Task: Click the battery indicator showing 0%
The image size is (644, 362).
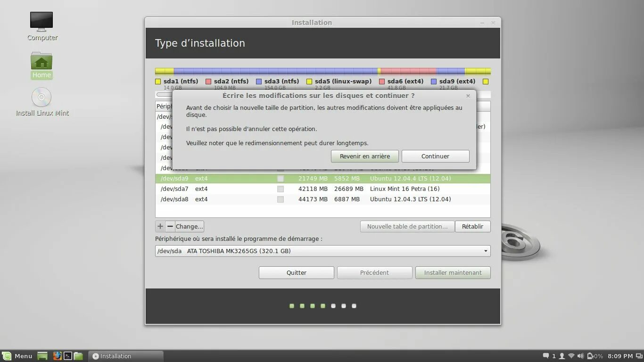Action: (594, 356)
